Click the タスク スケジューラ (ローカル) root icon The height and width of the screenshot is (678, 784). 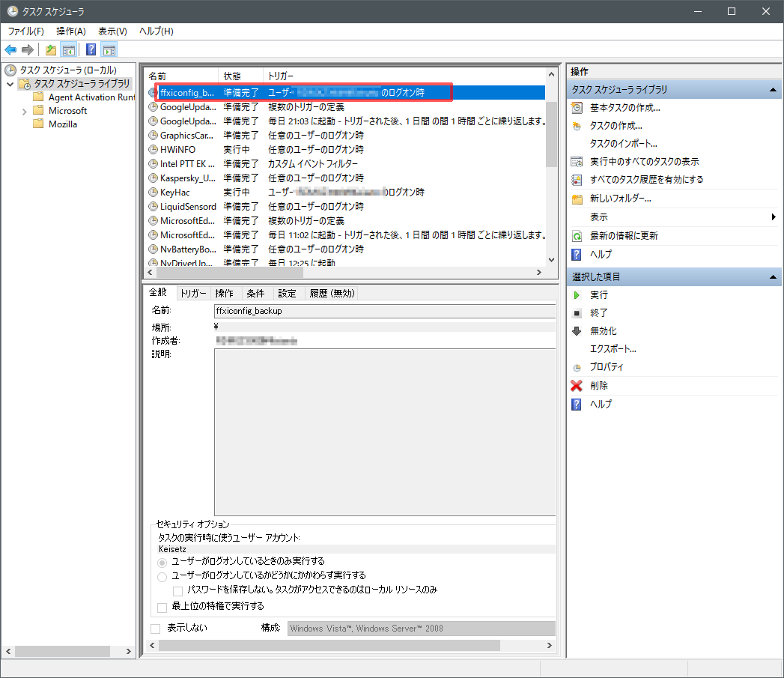(10, 70)
